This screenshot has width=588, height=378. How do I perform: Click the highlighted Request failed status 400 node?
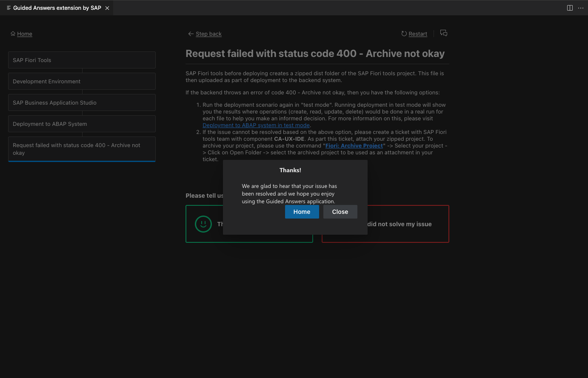82,149
